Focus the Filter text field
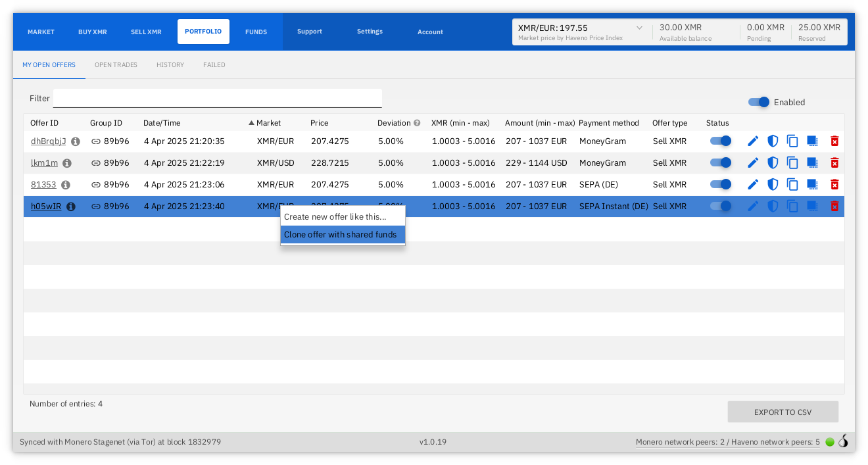 tap(217, 98)
